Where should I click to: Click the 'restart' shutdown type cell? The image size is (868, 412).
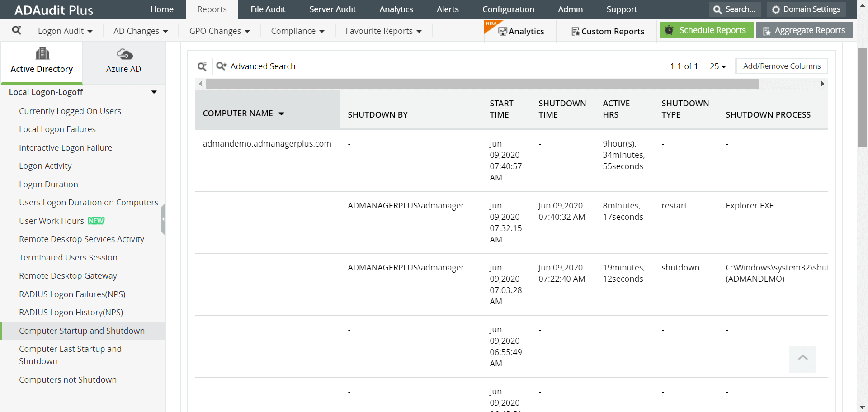pyautogui.click(x=674, y=206)
